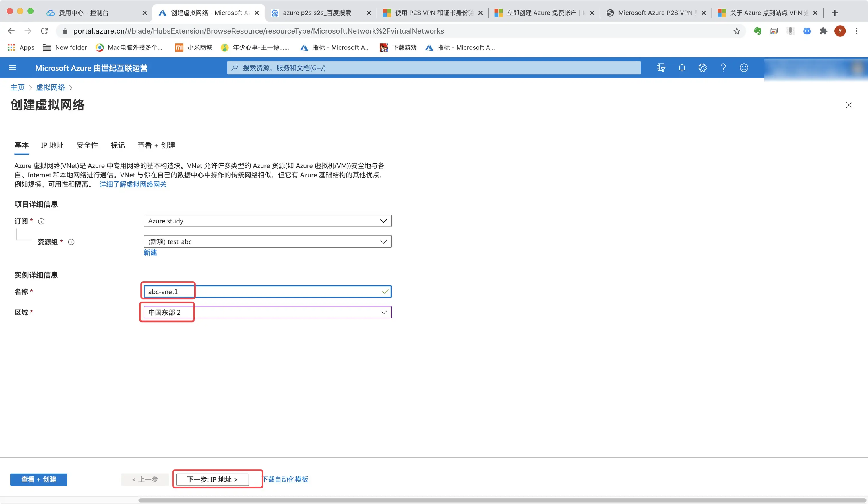Viewport: 868px width, 504px height.
Task: Click 下一步: IP 地址 button
Action: (212, 480)
